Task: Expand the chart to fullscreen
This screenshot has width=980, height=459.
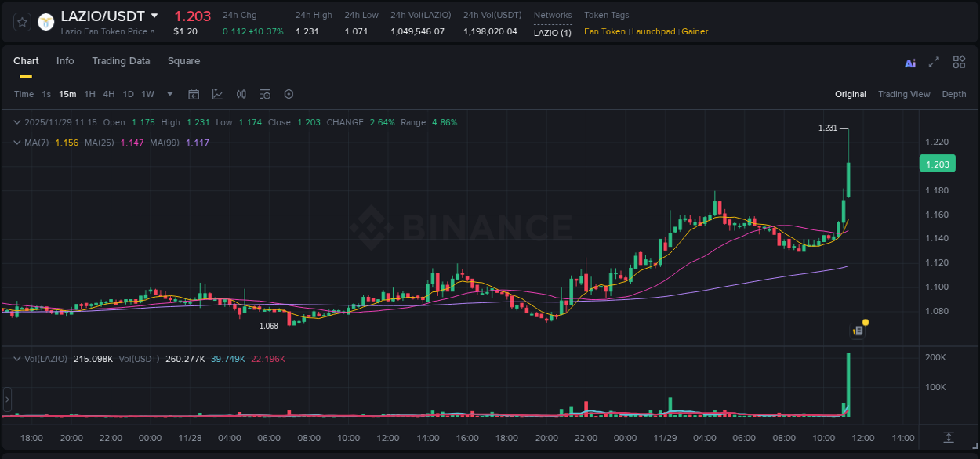Action: [x=932, y=62]
